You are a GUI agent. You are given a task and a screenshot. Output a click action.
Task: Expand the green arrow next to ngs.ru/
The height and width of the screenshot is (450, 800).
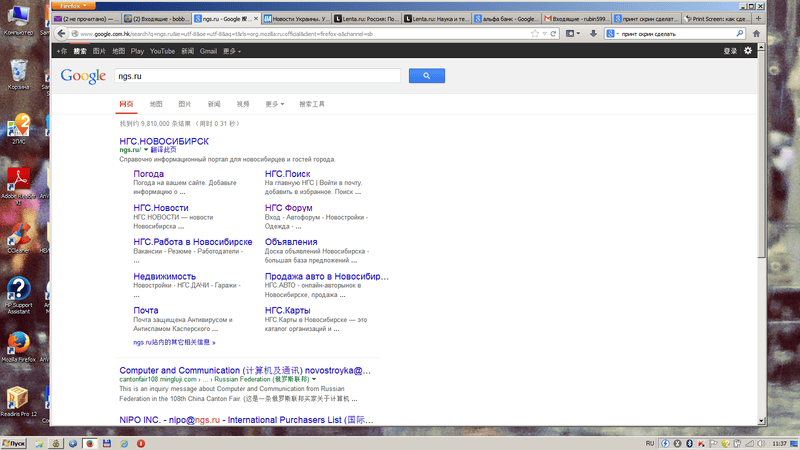coord(145,150)
